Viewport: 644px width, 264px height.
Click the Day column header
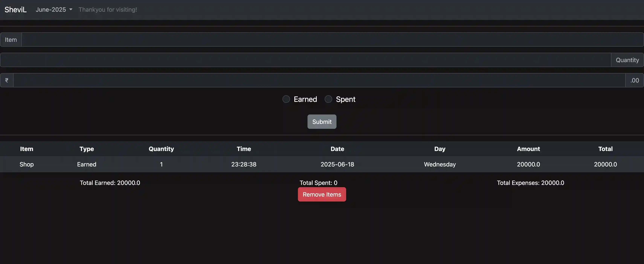coord(440,149)
